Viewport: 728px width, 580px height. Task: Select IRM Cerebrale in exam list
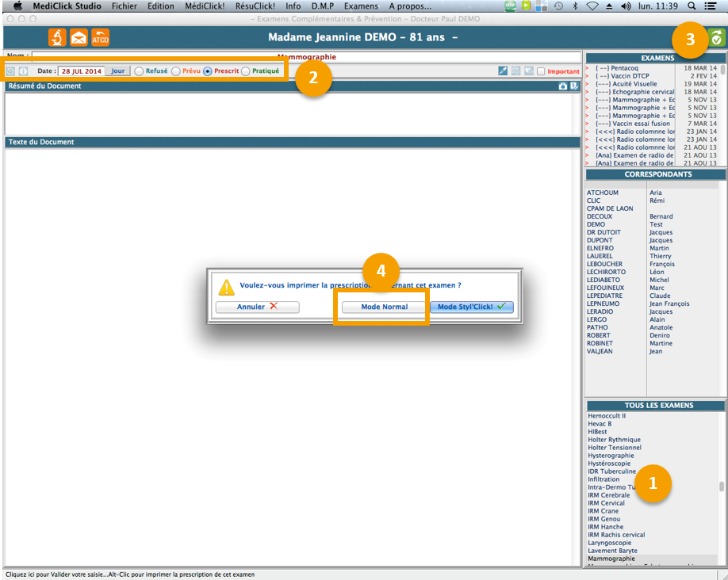609,495
